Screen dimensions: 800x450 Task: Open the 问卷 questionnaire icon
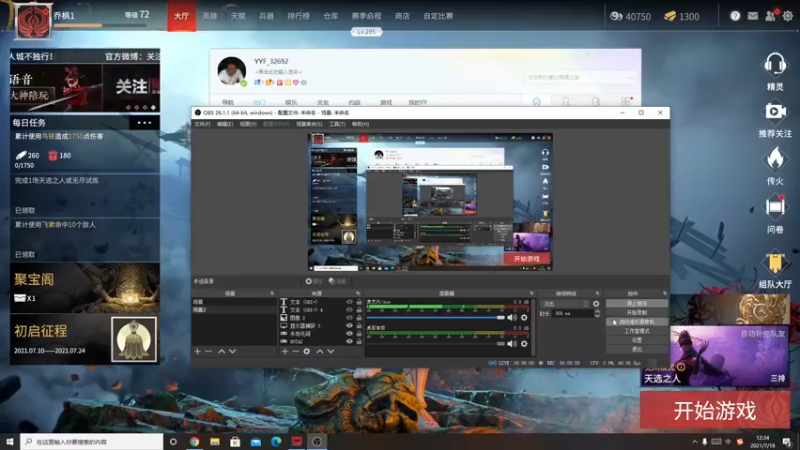pos(774,207)
